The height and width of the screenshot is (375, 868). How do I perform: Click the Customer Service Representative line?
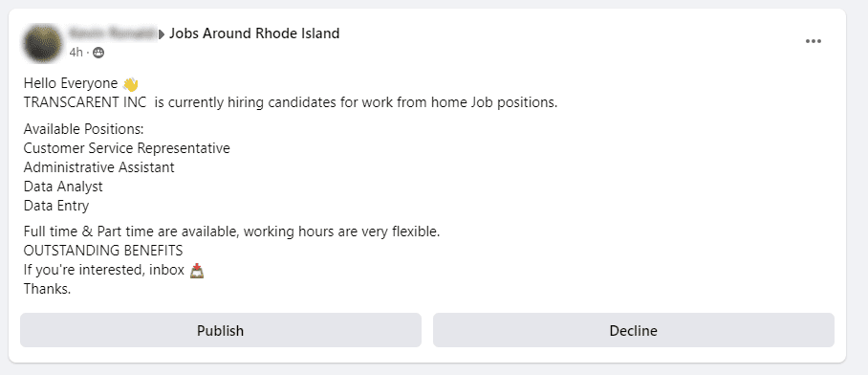click(x=127, y=148)
